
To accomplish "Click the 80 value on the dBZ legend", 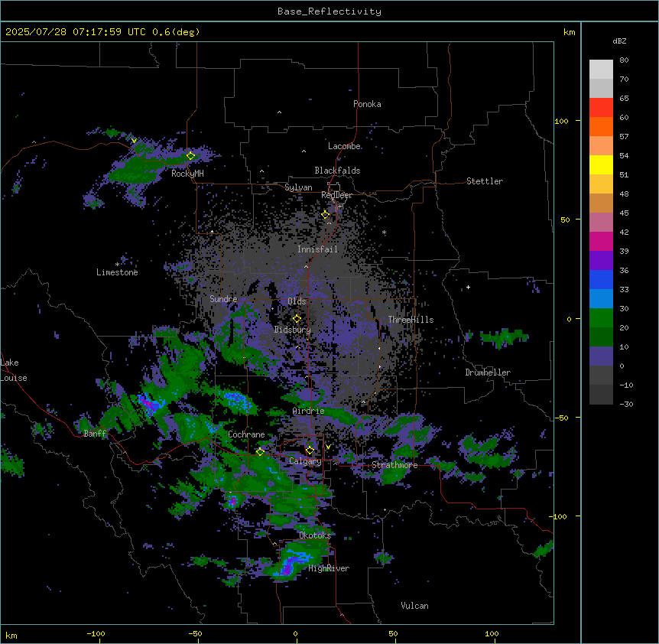I will [x=624, y=60].
